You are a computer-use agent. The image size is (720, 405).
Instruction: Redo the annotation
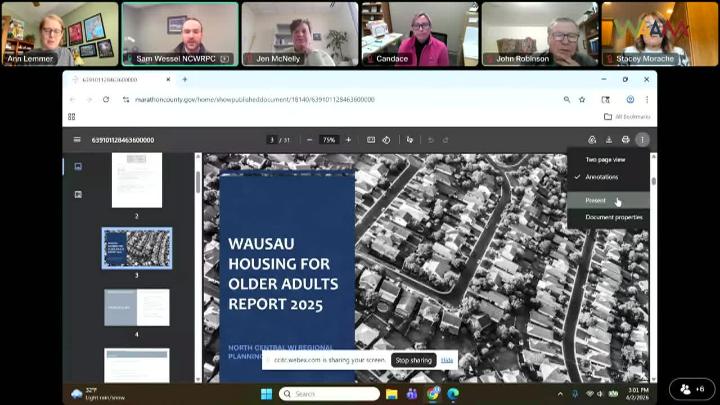(x=445, y=140)
